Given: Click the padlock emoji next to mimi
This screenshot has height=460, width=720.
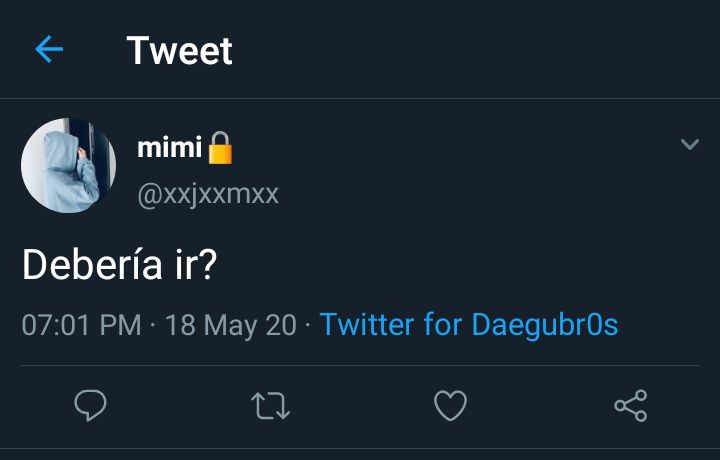Looking at the screenshot, I should click(220, 147).
